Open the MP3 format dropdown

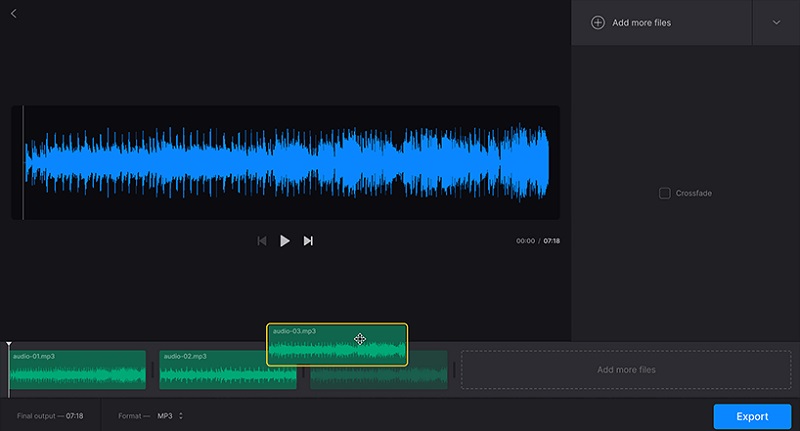pyautogui.click(x=170, y=416)
